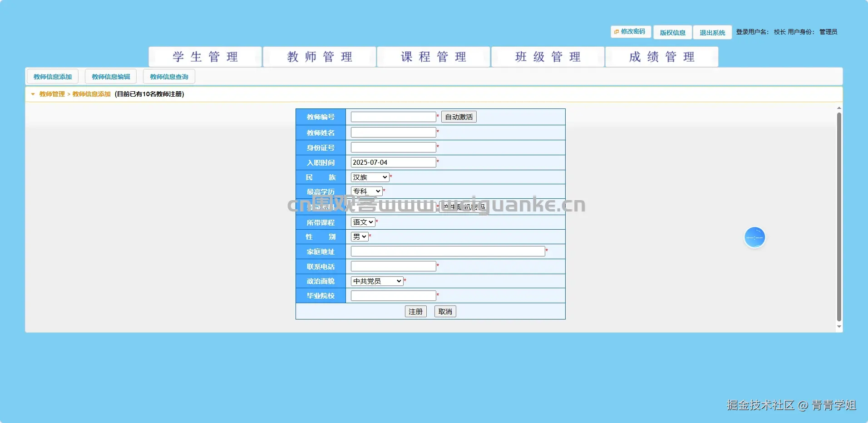Focus the 联系电话 input field

(x=393, y=266)
